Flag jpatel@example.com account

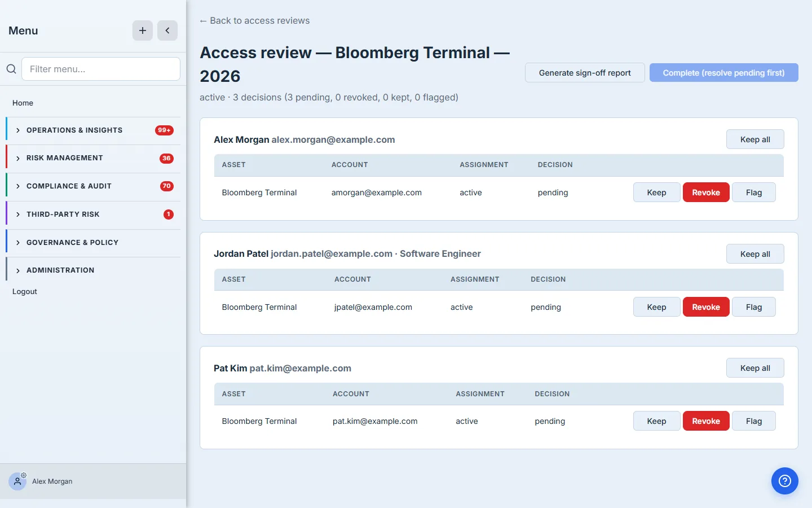753,307
